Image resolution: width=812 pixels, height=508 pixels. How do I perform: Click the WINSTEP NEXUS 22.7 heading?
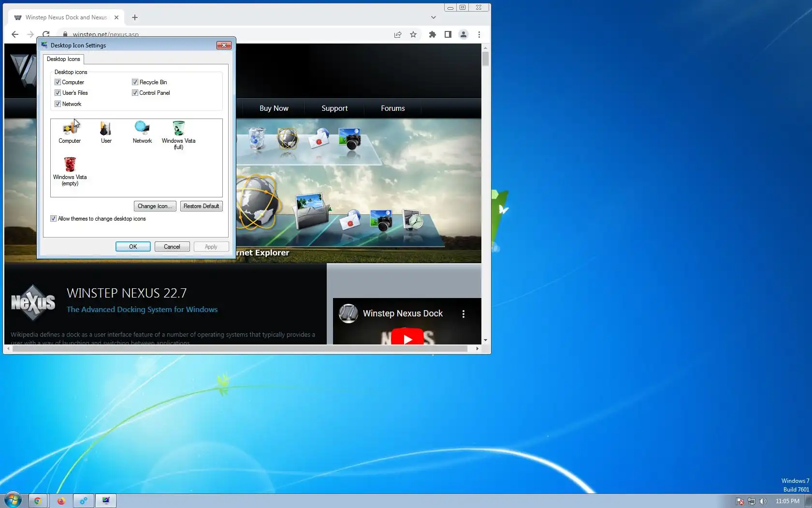(x=127, y=293)
